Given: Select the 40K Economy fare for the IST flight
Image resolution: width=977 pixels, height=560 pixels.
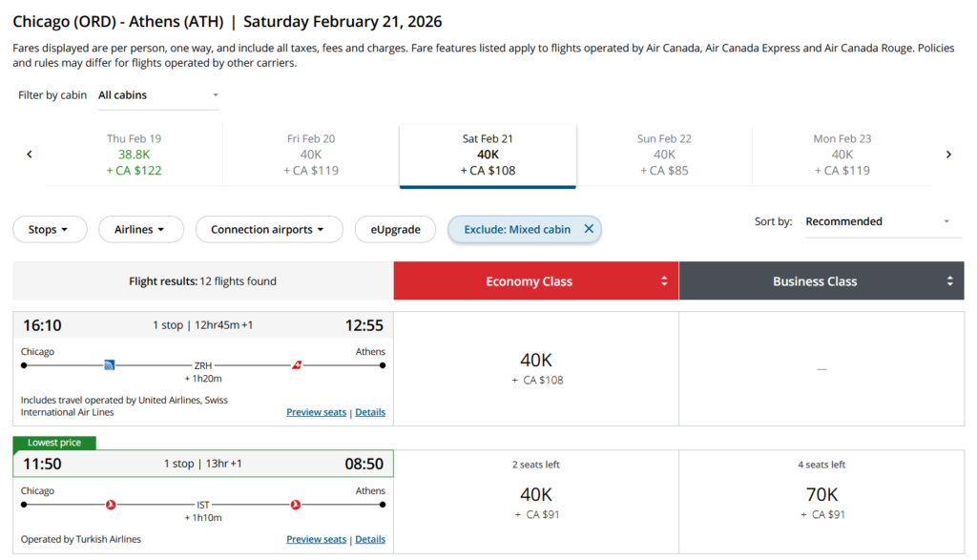Looking at the screenshot, I should [534, 494].
